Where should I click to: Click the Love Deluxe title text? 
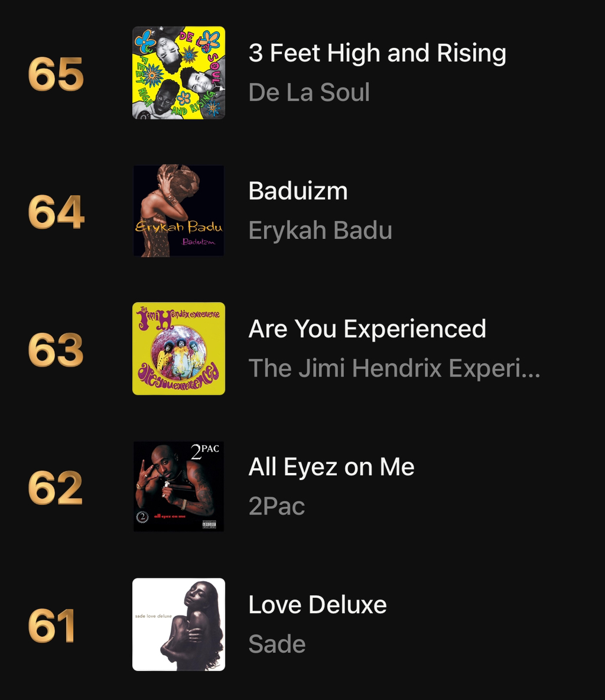(318, 605)
